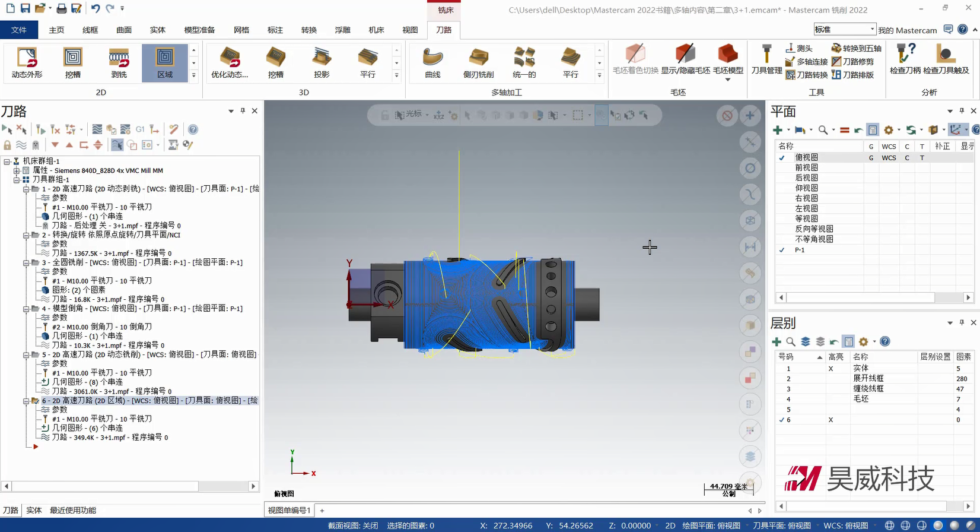This screenshot has width=980, height=532.
Task: Open the 统一的 unified multiaxis toolpath
Action: [524, 62]
